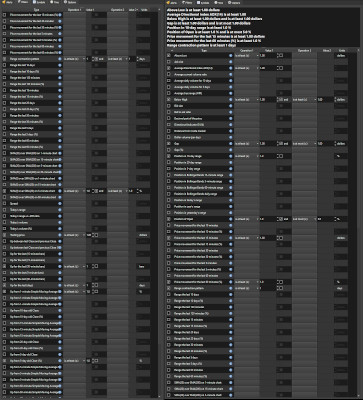
Task: Show info for Position in 10-day range
Action: point(231,156)
